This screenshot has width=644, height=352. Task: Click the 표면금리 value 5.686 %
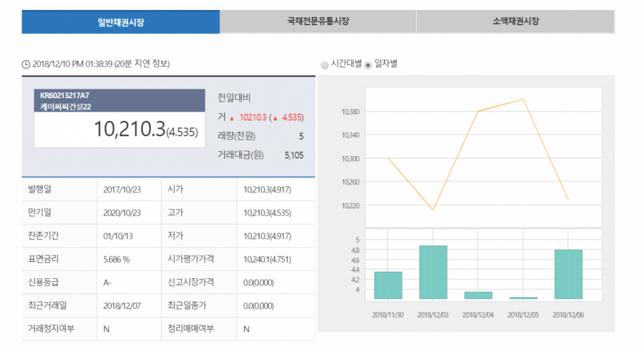[116, 259]
